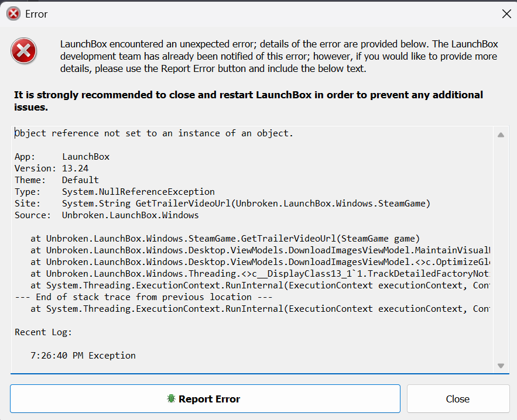Click the Site GetTrailerVideoUrl line

point(222,204)
